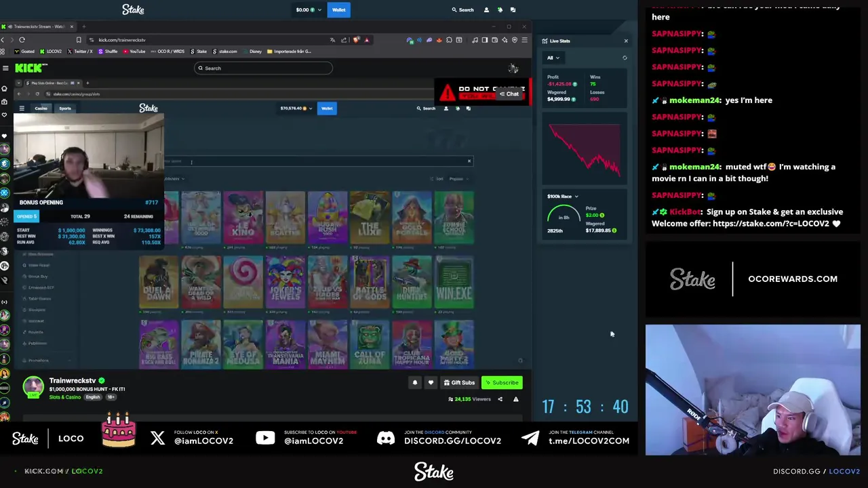Expand the $100k Race dropdown

563,197
